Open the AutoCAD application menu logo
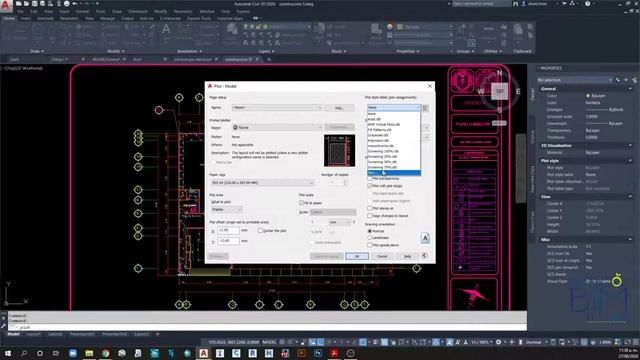Viewport: 640px width, 360px height. pos(6,5)
